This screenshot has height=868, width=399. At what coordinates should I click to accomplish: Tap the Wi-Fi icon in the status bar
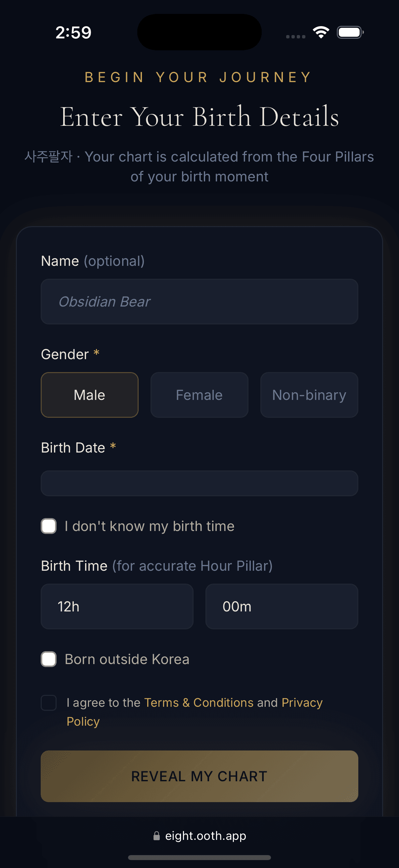point(320,32)
